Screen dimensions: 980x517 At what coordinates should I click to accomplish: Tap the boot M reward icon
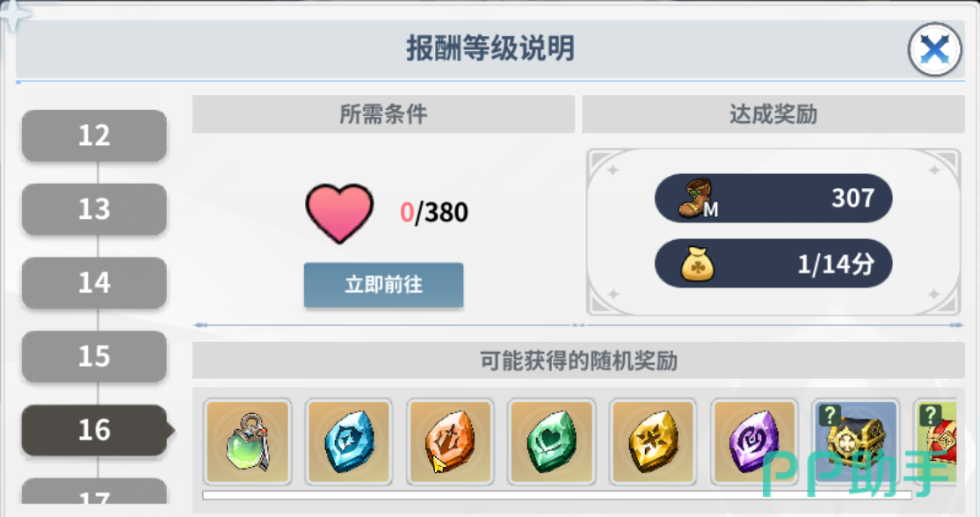(x=698, y=198)
